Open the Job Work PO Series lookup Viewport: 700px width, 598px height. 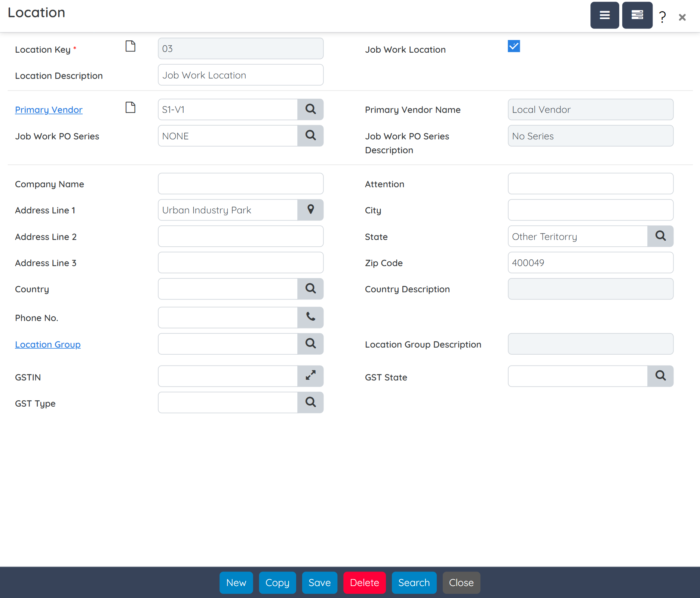(310, 136)
